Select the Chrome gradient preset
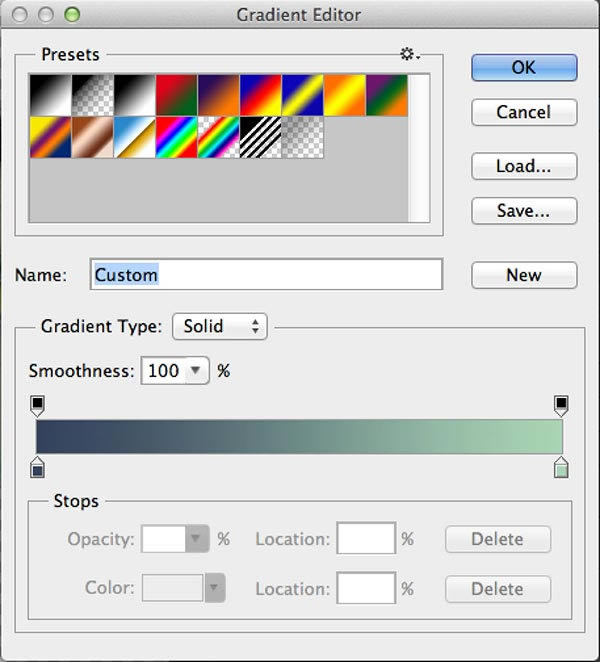Image resolution: width=600 pixels, height=662 pixels. [135, 137]
